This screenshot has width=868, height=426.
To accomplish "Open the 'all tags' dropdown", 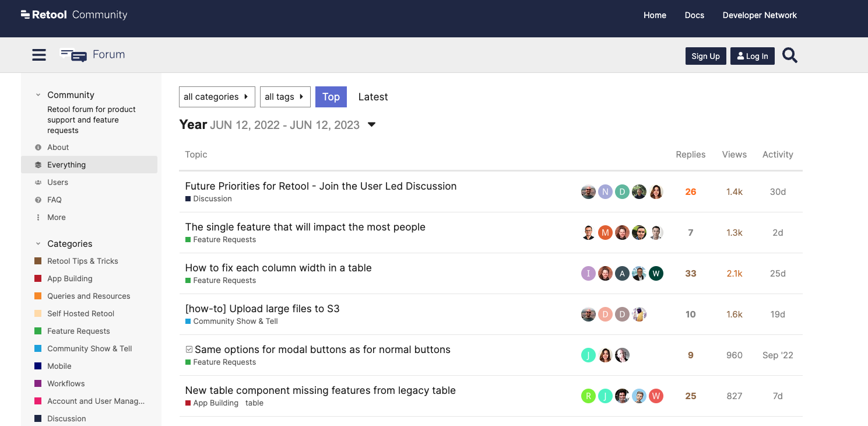I will (285, 97).
